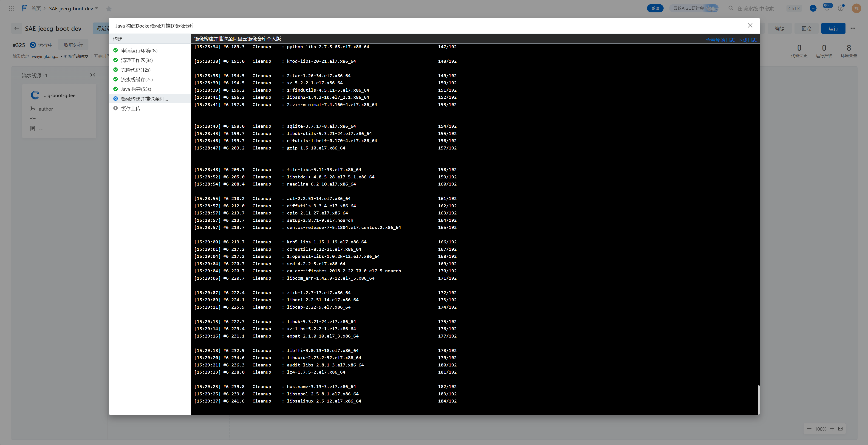
Task: Open the user avatar menu
Action: coord(856,8)
